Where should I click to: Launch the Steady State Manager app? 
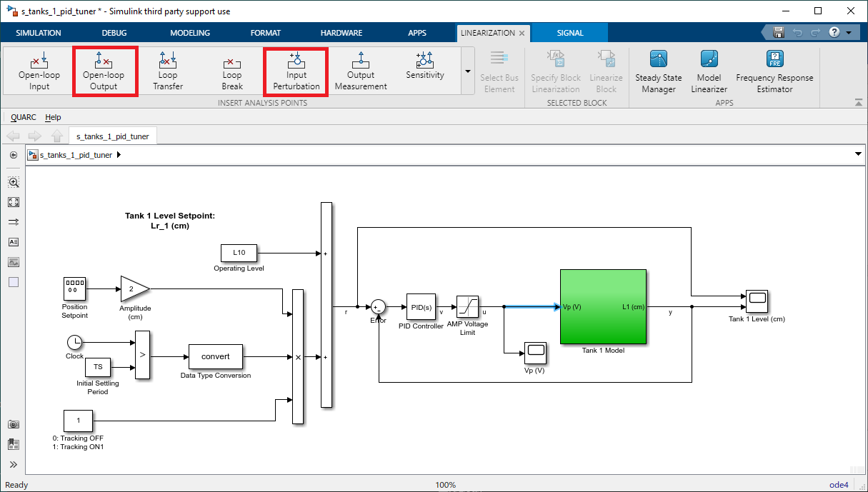coord(658,71)
